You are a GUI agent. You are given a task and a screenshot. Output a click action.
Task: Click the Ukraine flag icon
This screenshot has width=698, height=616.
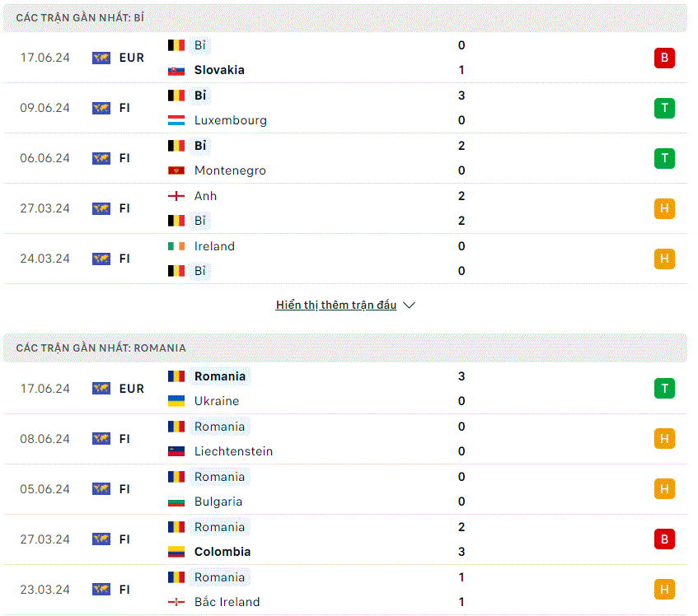(176, 401)
